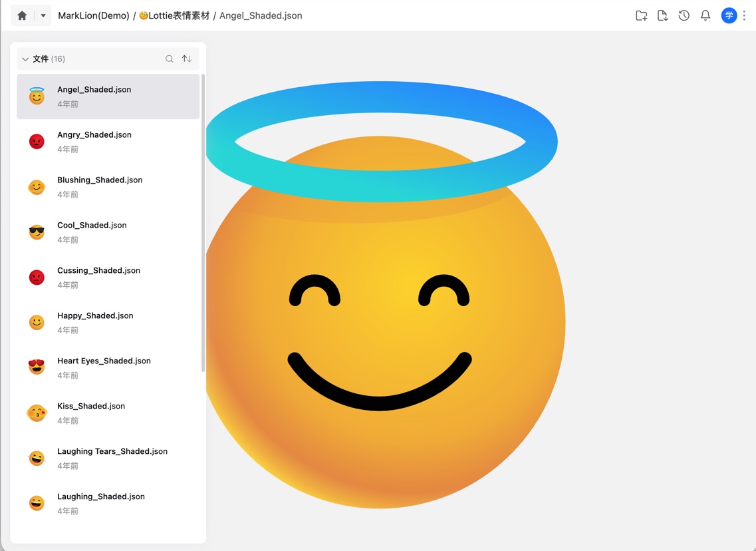Click the Laughing emoji thumbnail
The height and width of the screenshot is (551, 756).
click(37, 504)
